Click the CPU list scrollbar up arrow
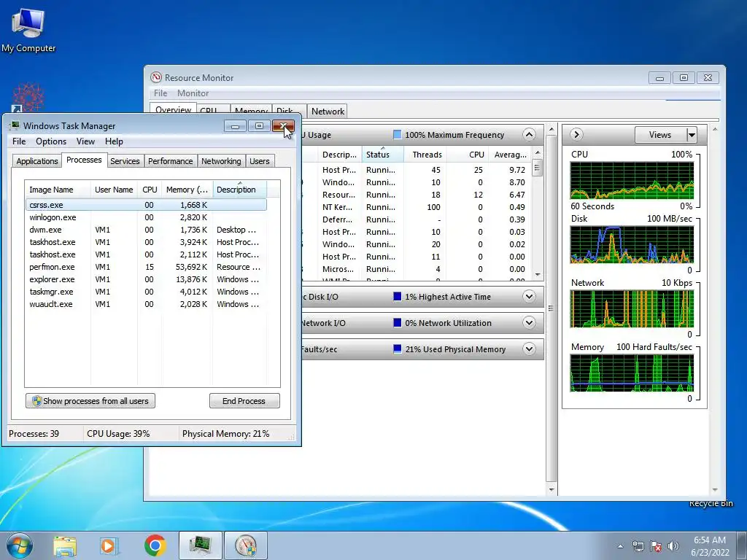Screen dimensions: 747x560 click(x=538, y=153)
